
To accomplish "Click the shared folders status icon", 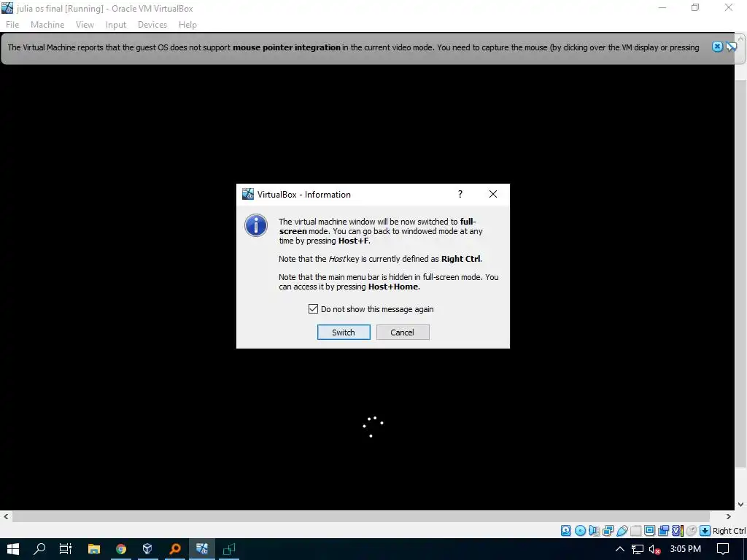I will pos(635,531).
